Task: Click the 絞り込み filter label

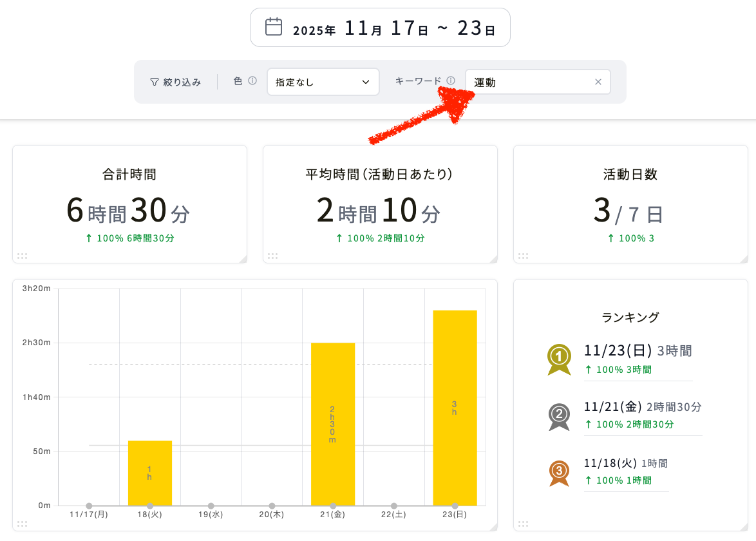Action: [x=182, y=82]
